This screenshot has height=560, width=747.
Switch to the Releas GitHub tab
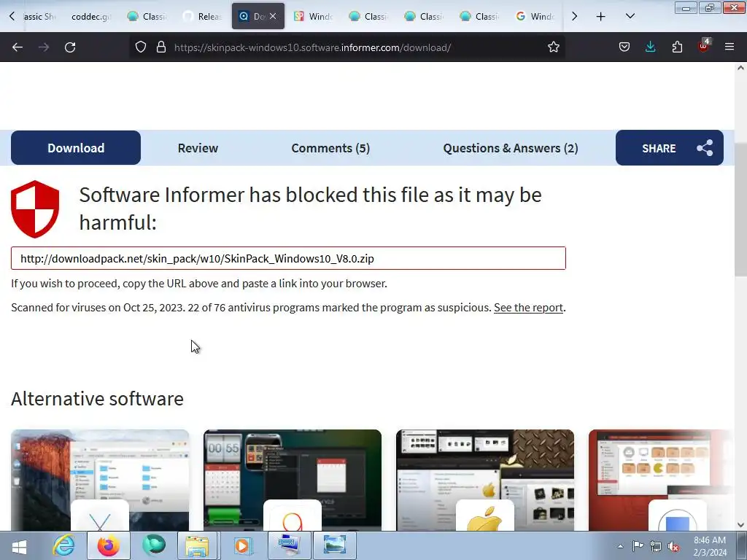(204, 17)
